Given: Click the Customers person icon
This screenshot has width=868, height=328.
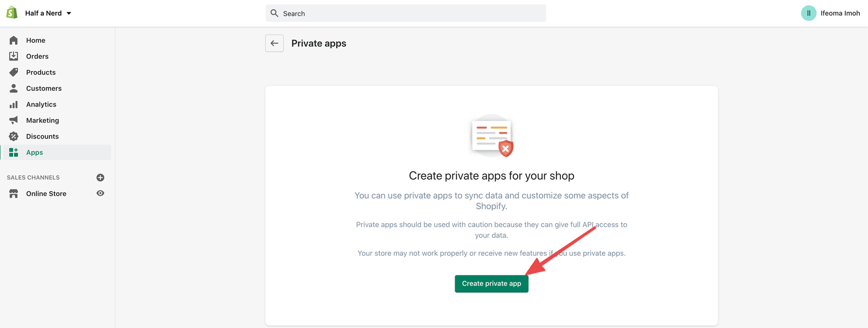Looking at the screenshot, I should coord(14,88).
